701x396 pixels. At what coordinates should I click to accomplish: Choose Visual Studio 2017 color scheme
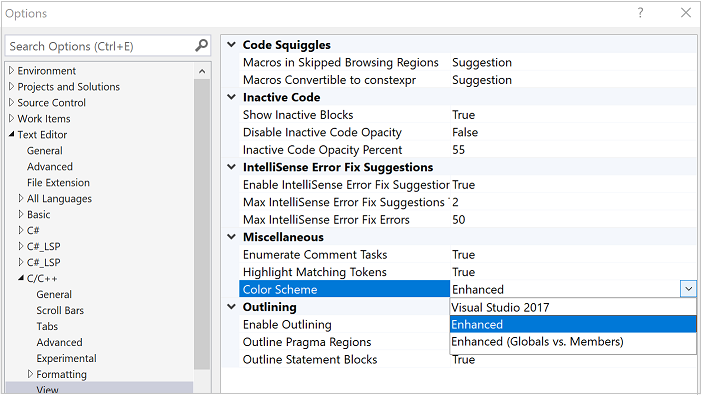click(573, 308)
